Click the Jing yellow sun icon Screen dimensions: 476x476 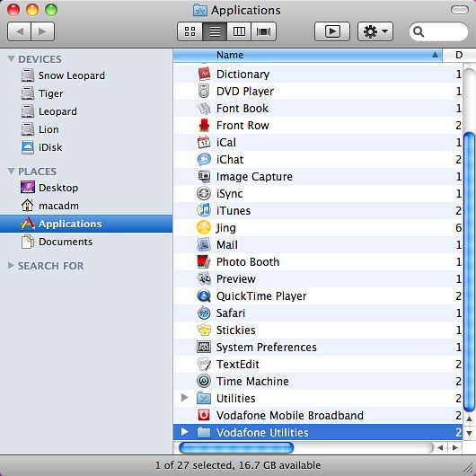[x=204, y=228]
